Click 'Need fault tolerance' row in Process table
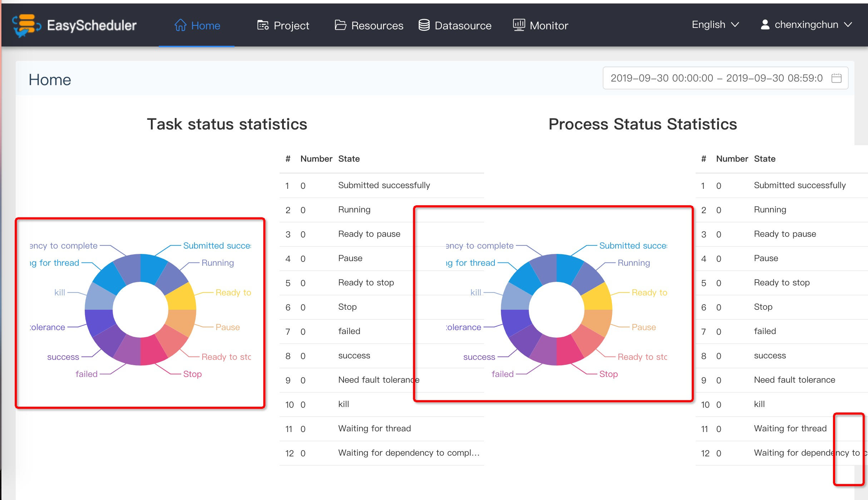 pyautogui.click(x=794, y=380)
